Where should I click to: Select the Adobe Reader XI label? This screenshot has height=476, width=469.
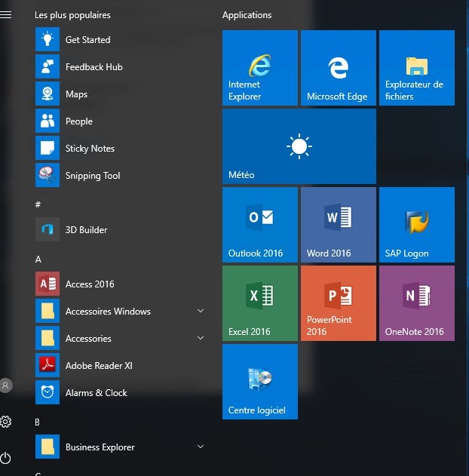100,366
